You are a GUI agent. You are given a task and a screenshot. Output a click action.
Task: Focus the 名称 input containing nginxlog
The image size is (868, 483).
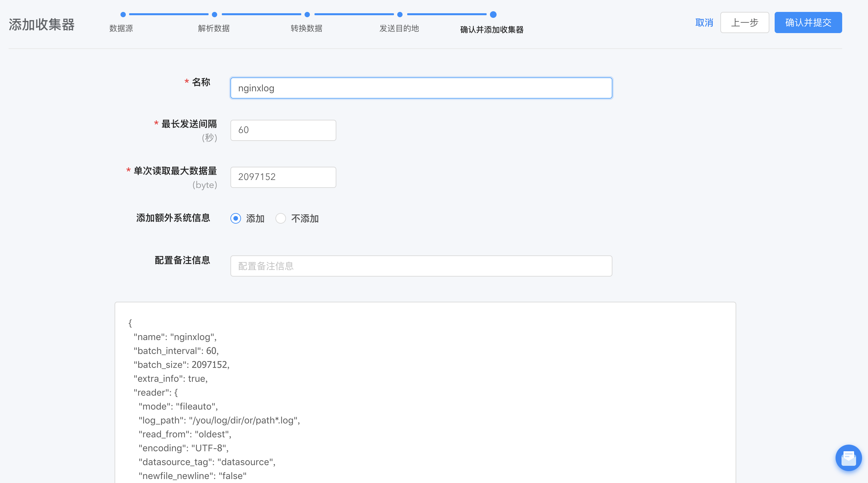(421, 88)
